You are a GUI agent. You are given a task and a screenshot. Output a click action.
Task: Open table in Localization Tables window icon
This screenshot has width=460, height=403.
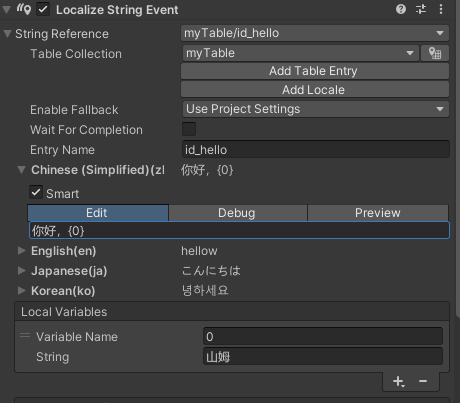435,53
